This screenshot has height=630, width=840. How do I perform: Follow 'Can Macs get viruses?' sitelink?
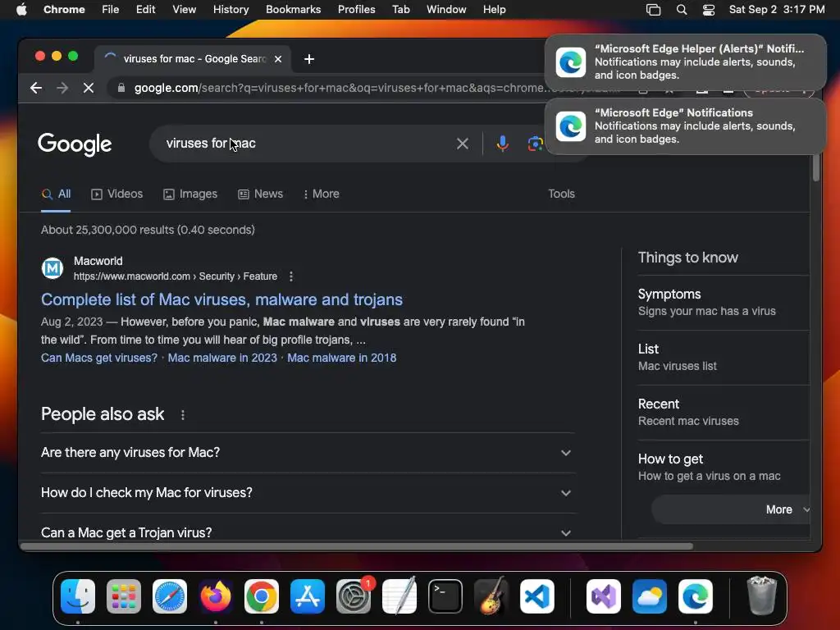tap(99, 358)
